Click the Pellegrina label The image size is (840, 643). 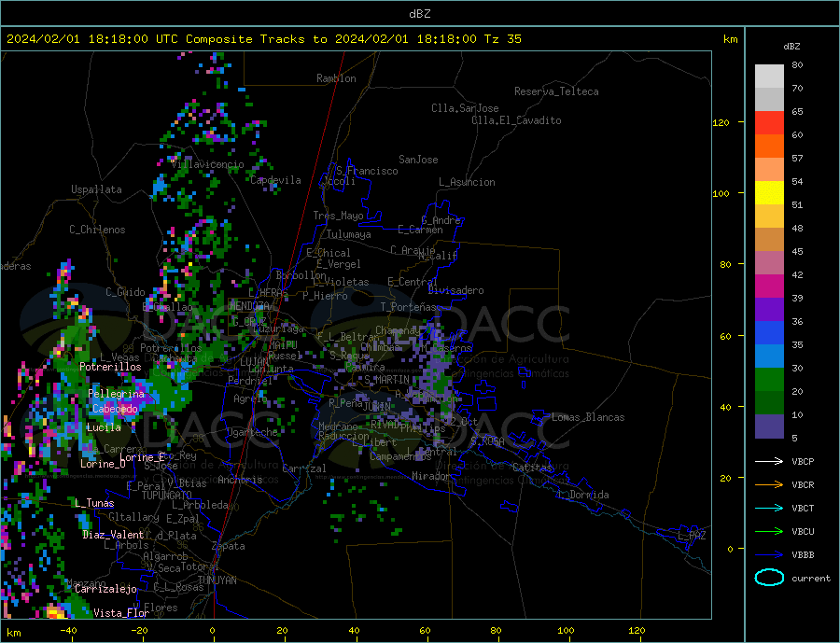[117, 394]
